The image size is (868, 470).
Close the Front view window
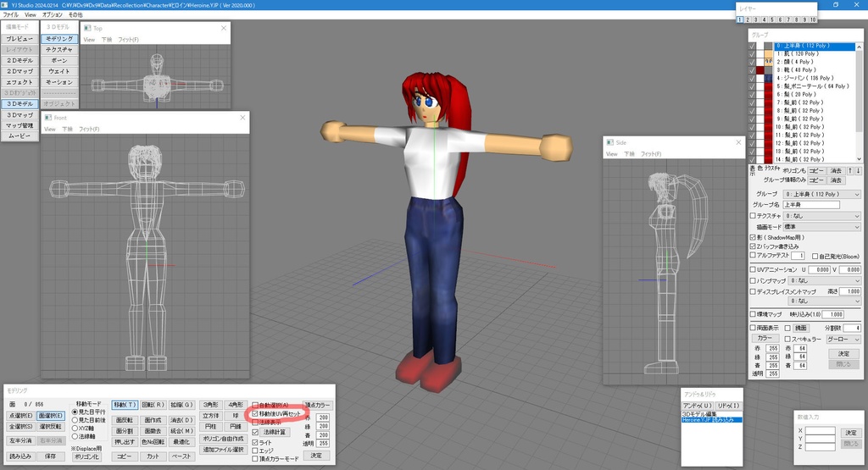242,118
